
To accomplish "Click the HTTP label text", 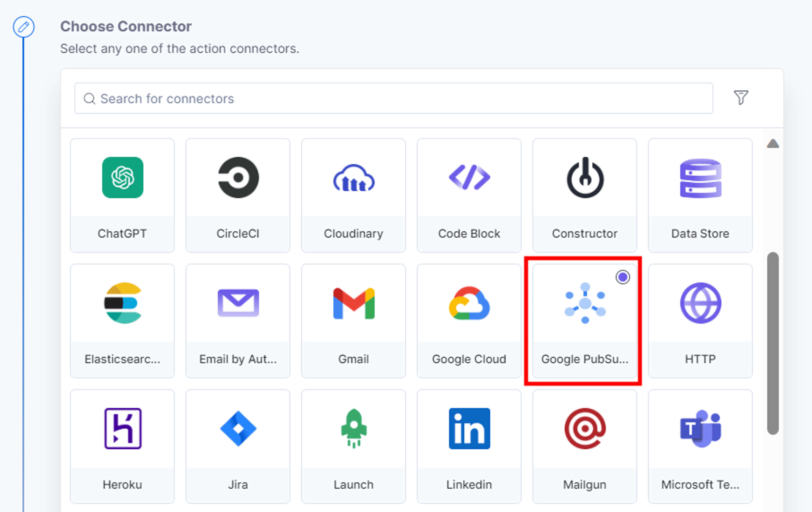I will point(700,359).
